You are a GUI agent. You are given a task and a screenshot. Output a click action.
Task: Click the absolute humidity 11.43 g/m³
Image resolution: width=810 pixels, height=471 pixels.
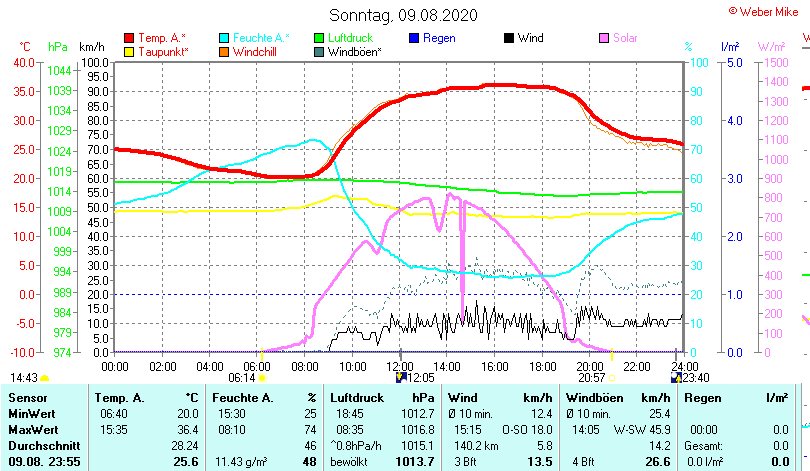pos(242,462)
